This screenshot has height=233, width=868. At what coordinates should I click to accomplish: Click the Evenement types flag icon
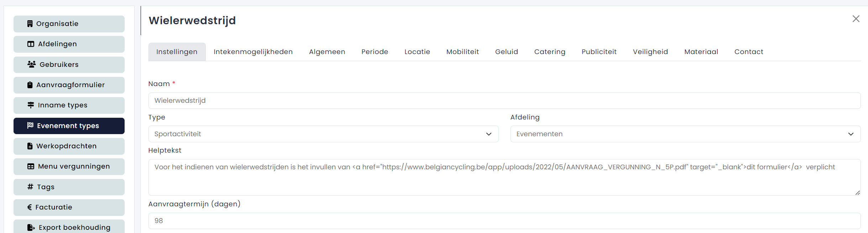31,126
